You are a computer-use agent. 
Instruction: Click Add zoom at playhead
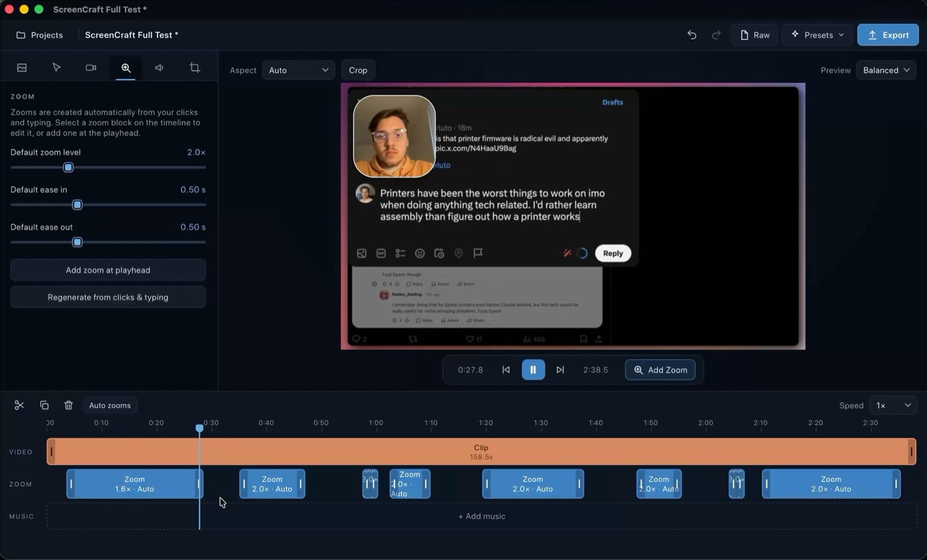(108, 270)
